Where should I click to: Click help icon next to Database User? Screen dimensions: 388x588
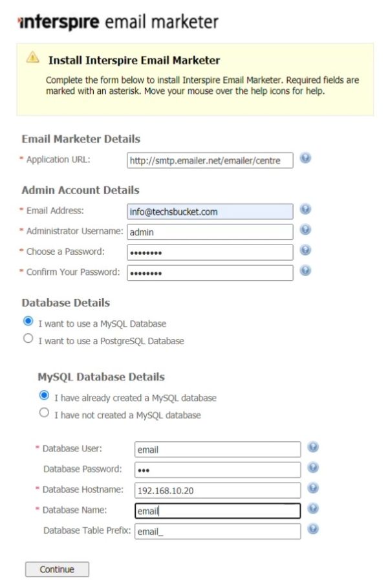click(x=313, y=448)
